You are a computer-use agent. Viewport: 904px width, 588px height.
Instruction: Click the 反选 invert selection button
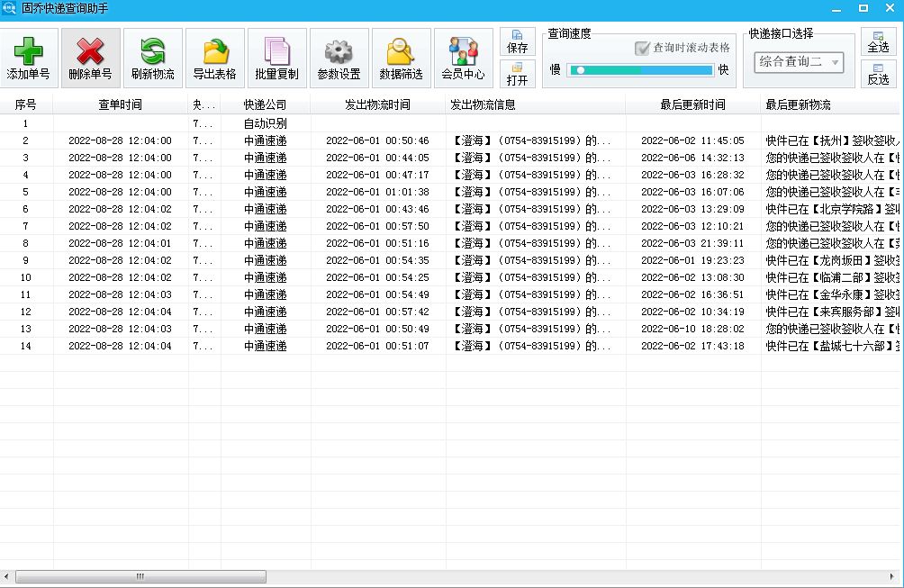(878, 71)
